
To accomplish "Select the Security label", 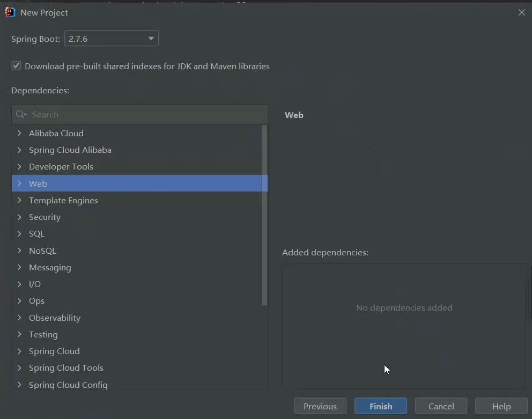I will tap(45, 217).
